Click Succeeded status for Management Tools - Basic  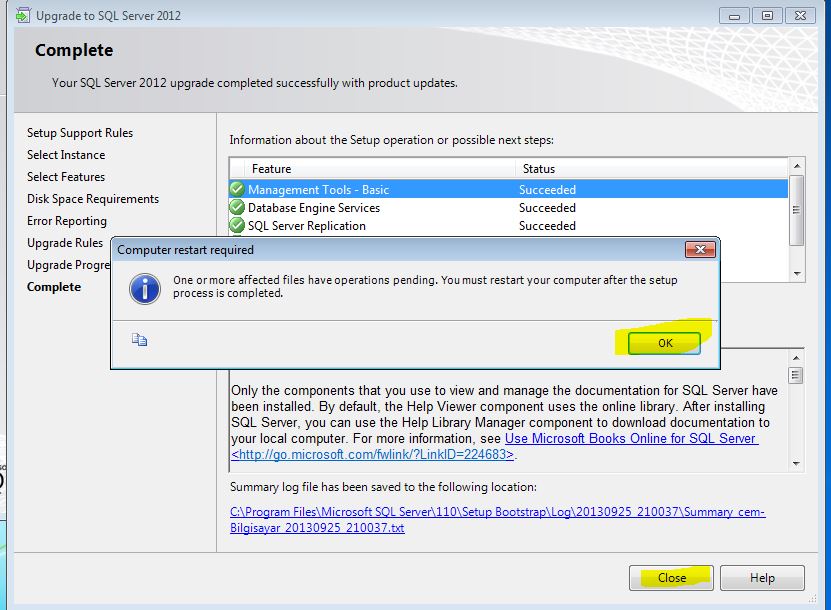tap(547, 190)
